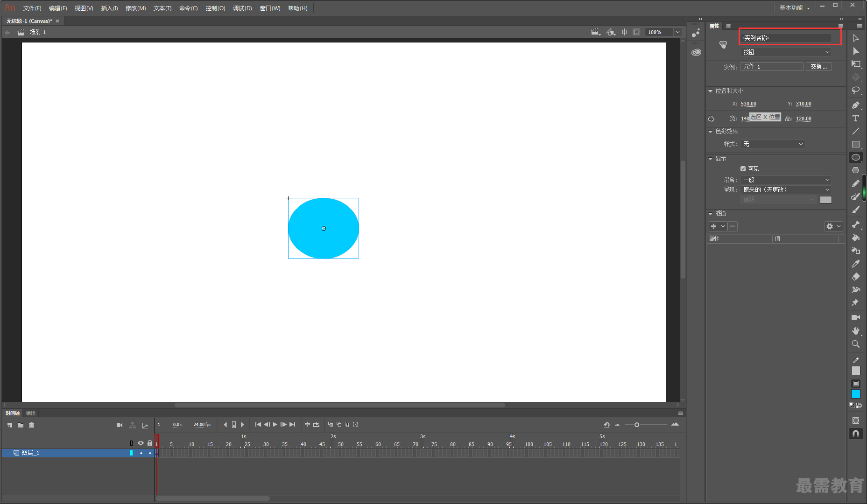Open the 按钮 symbol type dropdown

[x=786, y=52]
